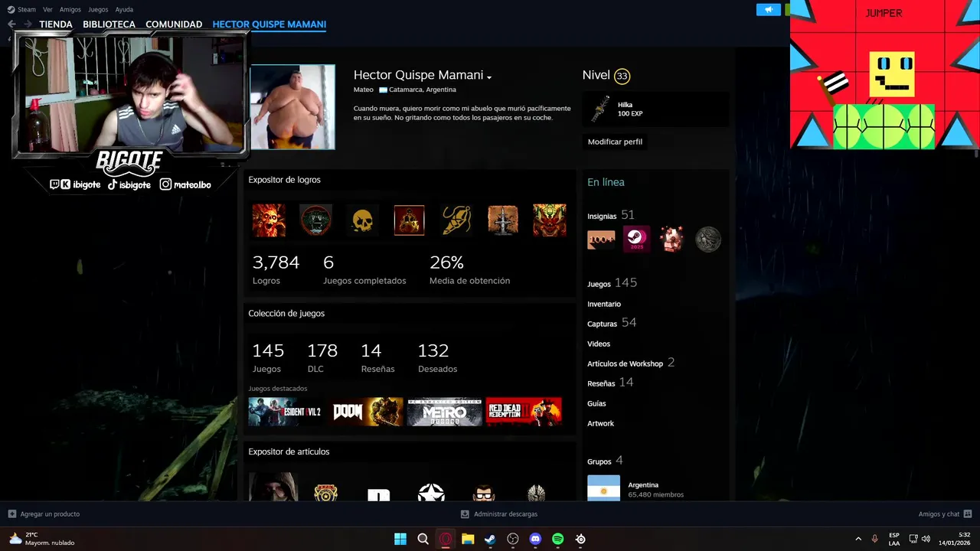Open Discord from the taskbar
This screenshot has width=980, height=551.
(x=535, y=539)
